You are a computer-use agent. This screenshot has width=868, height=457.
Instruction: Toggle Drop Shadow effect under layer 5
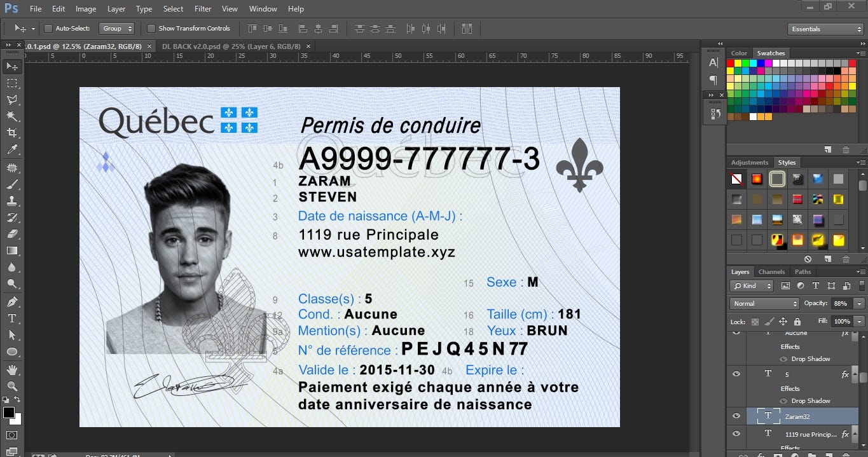click(x=783, y=400)
